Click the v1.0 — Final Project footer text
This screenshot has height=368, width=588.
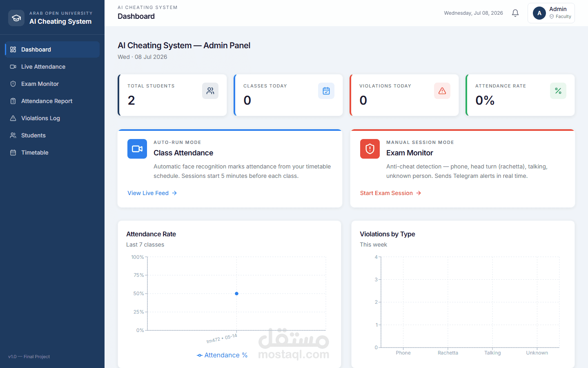29,357
